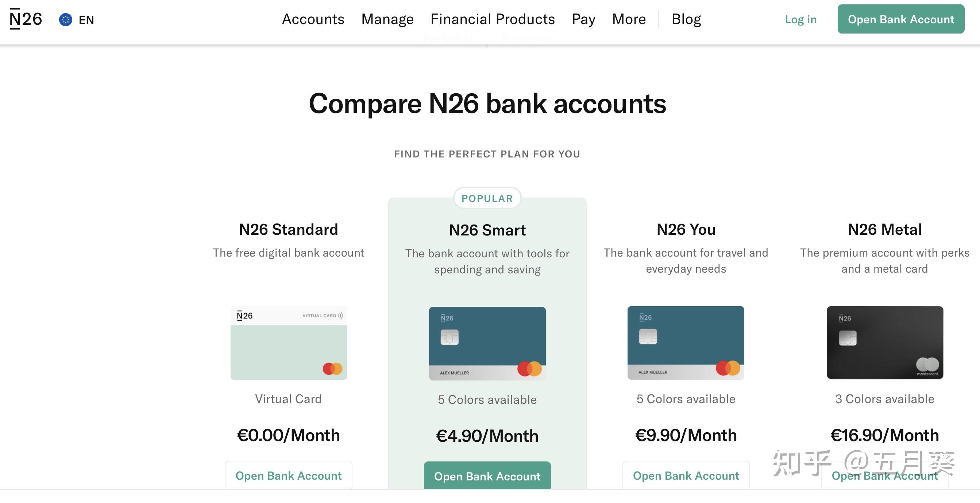This screenshot has height=503, width=980.
Task: Open a bank account for N26 You
Action: [x=686, y=475]
